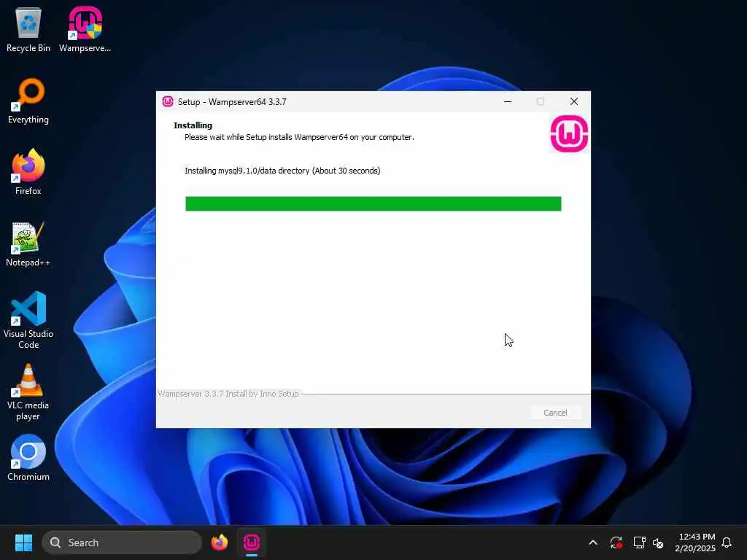
Task: Click the Cancel button in setup
Action: pyautogui.click(x=555, y=413)
